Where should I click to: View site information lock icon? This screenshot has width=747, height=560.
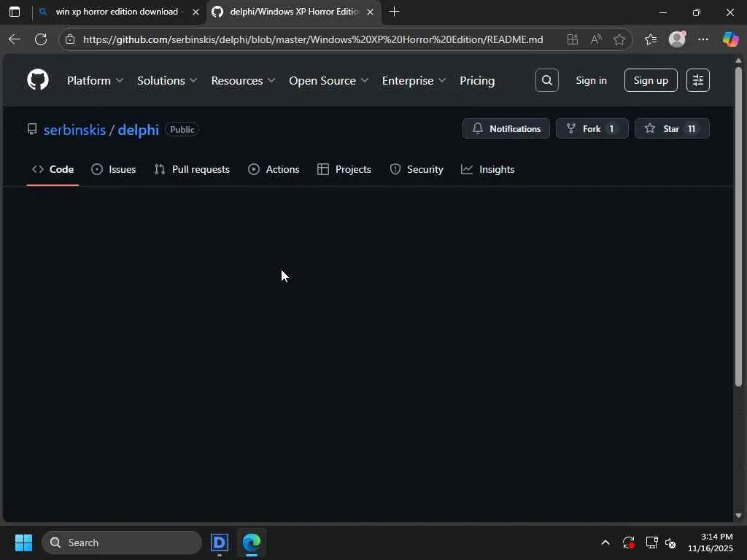click(70, 39)
